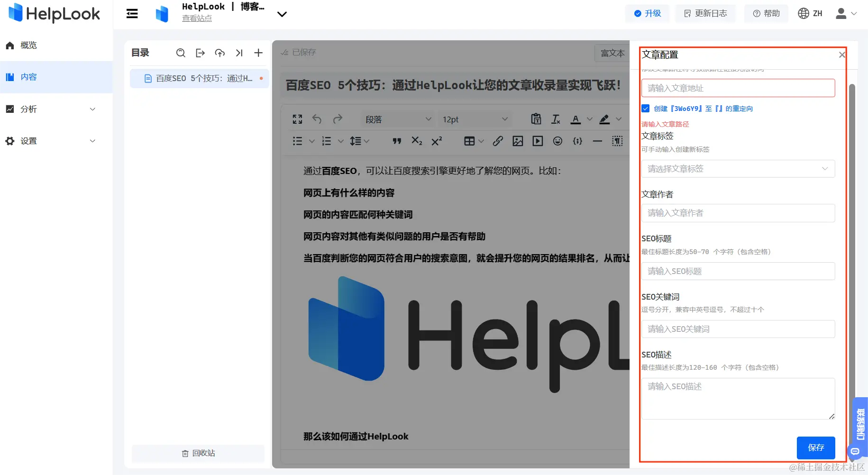This screenshot has width=868, height=475.
Task: Open text color dropdown arrow
Action: (590, 119)
